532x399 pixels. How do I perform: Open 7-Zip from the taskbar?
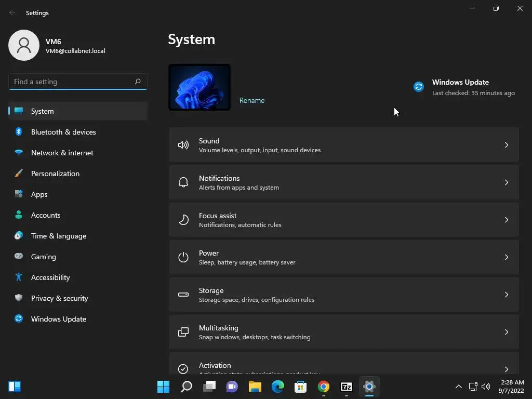[x=347, y=387]
